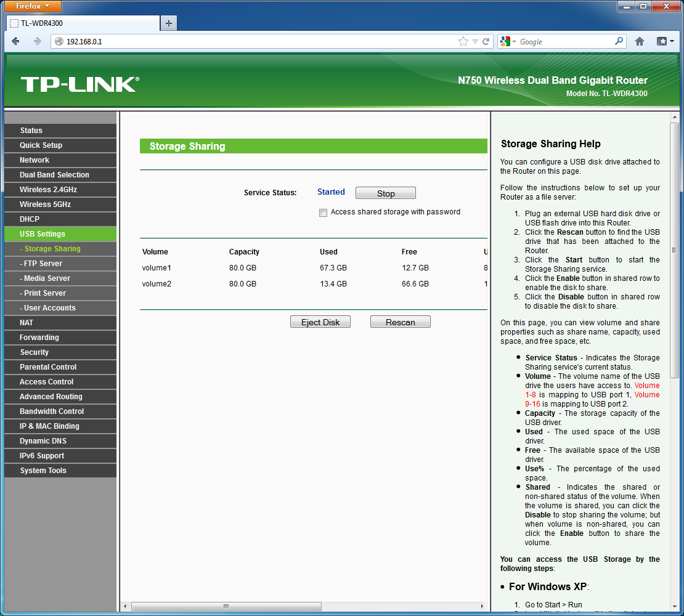
Task: Open the Firefox application menu
Action: point(33,6)
